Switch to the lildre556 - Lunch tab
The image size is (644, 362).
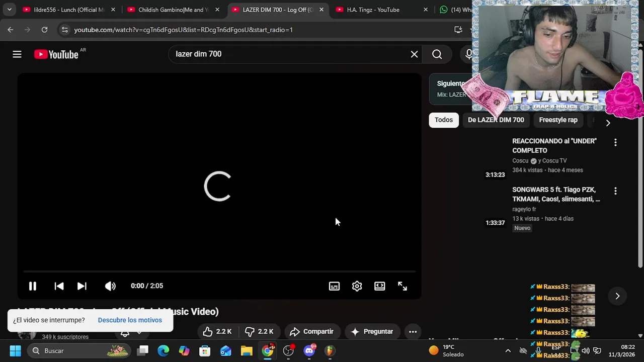pos(68,10)
